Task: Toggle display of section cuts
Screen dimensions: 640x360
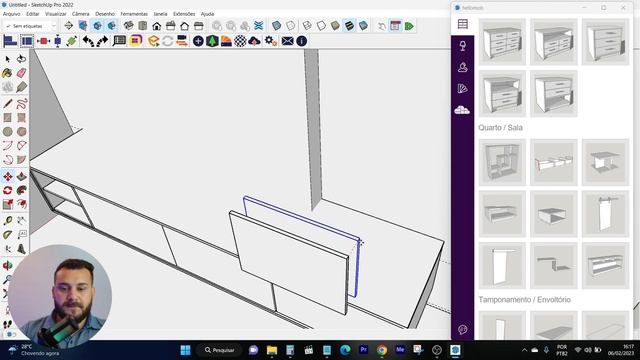Action: 98,26
